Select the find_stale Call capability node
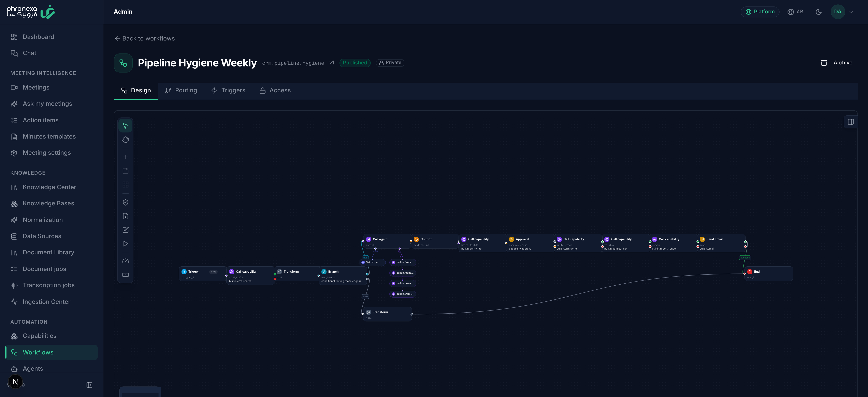Screen dimensions: 868x397 coord(250,275)
